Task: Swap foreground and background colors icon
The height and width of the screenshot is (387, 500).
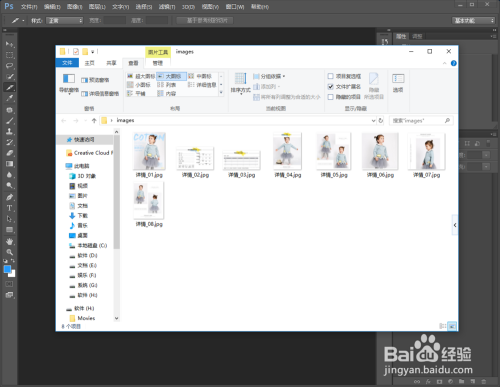Action: (13, 260)
